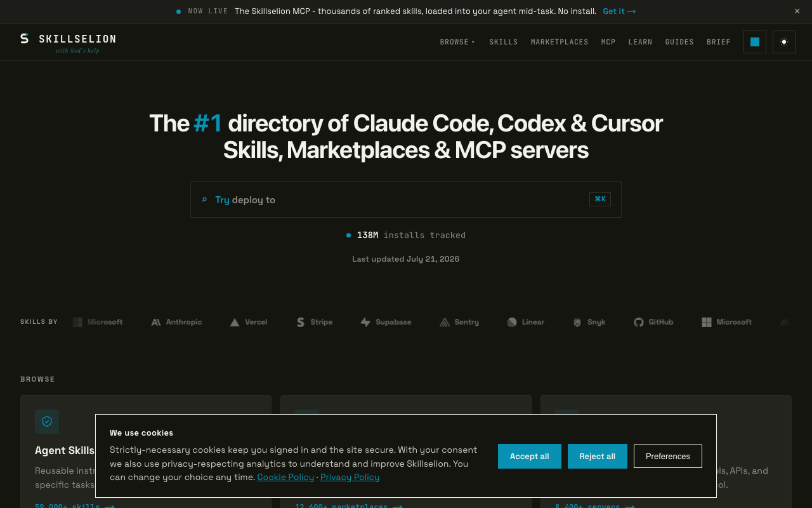Open the Cookie Policy link

[285, 477]
